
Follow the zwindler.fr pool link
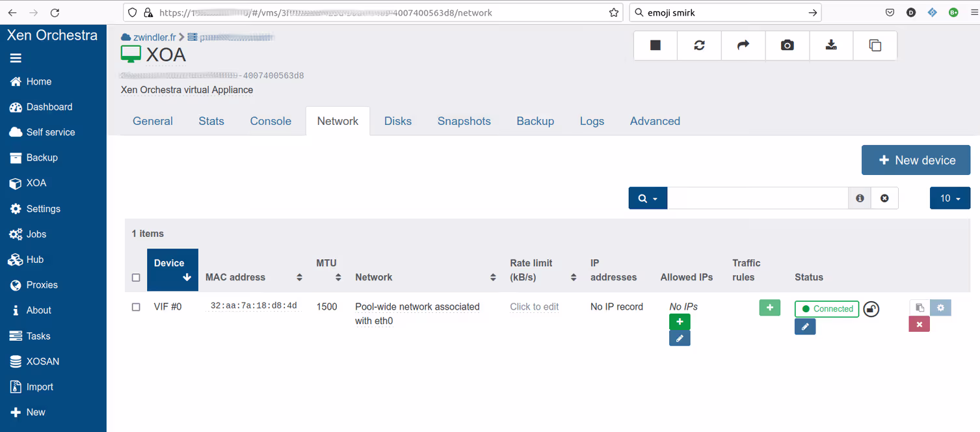[153, 38]
